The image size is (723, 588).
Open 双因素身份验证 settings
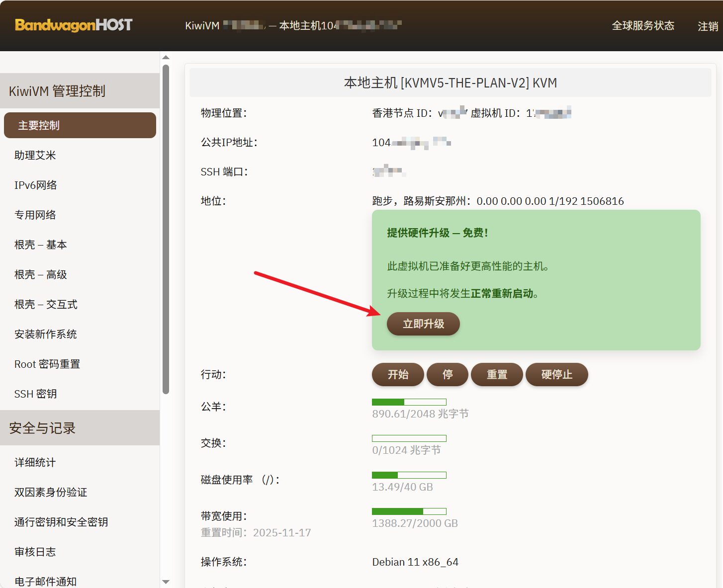51,492
